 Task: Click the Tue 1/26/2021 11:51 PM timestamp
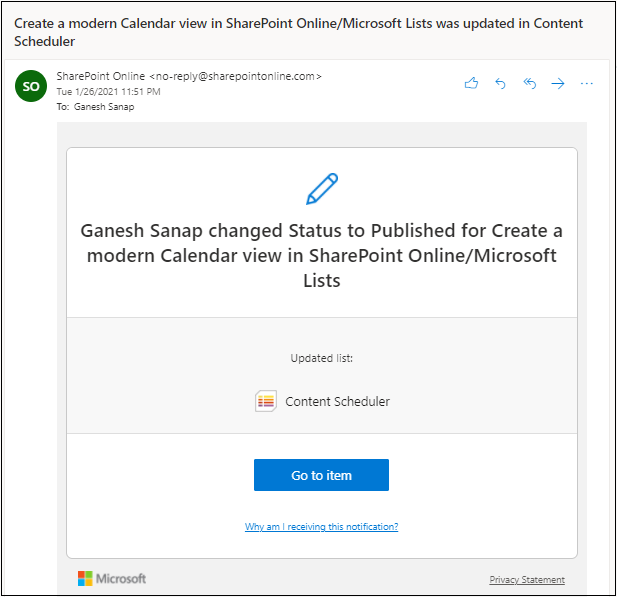pos(108,92)
